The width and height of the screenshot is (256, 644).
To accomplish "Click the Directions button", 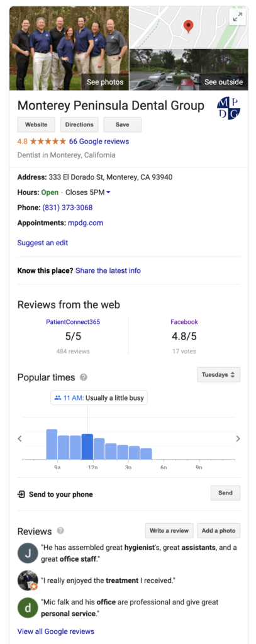I will [x=79, y=125].
